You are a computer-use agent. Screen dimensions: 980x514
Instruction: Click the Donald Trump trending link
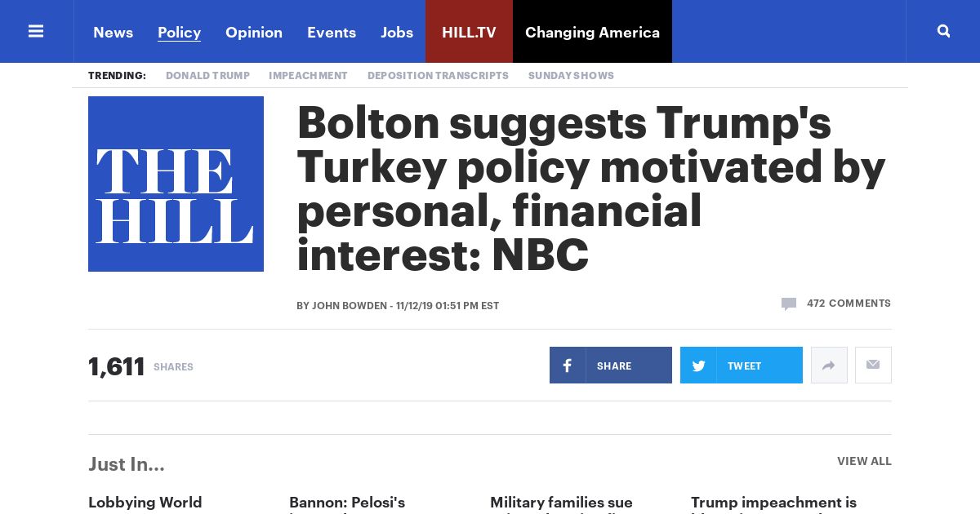pos(207,75)
